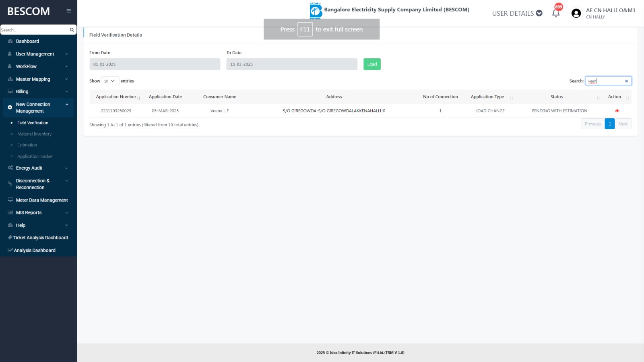Expand WorkFlow submenu chevron
Viewport: 644px width, 362px height.
pos(66,66)
